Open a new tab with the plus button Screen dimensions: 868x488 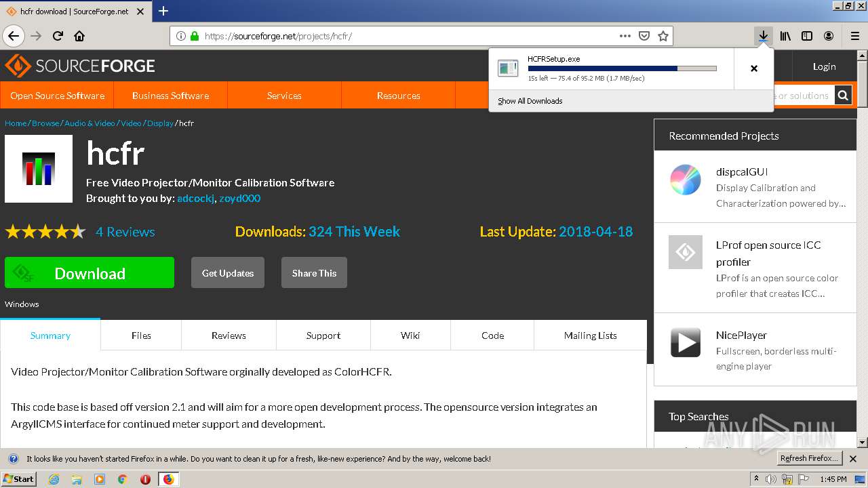point(163,11)
